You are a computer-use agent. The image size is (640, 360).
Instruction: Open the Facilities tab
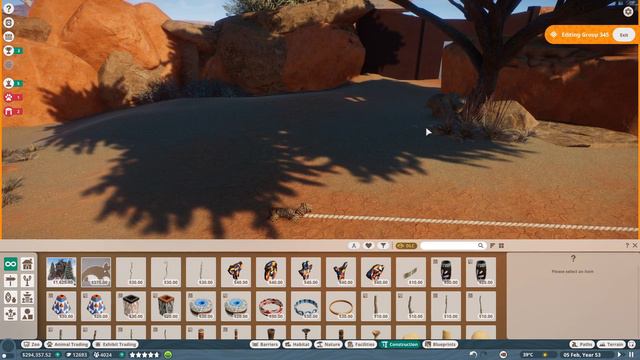pos(361,344)
